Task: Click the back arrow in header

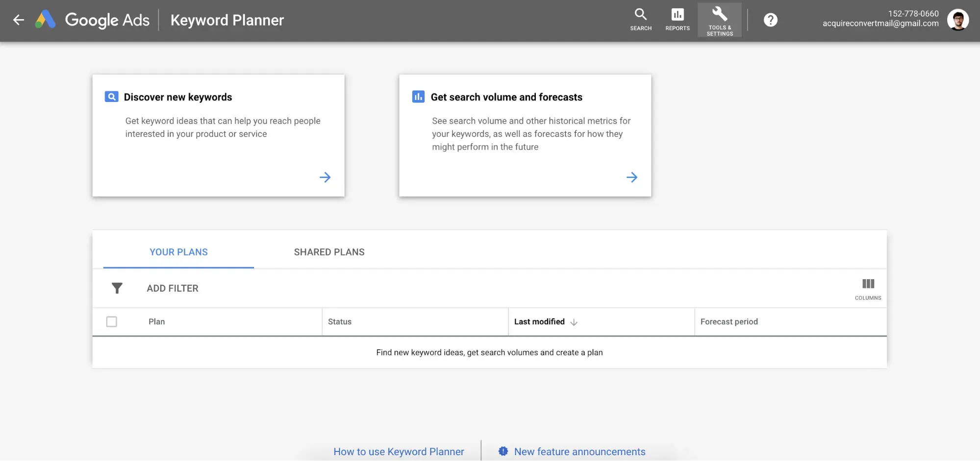Action: 19,20
